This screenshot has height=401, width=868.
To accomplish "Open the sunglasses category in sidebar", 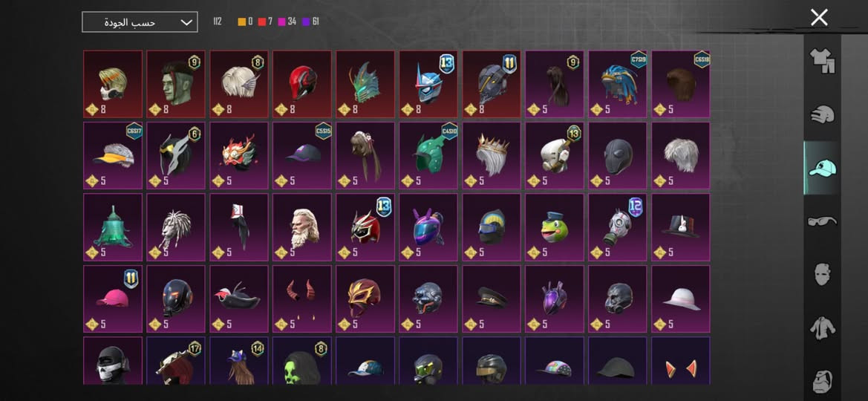I will [x=822, y=221].
